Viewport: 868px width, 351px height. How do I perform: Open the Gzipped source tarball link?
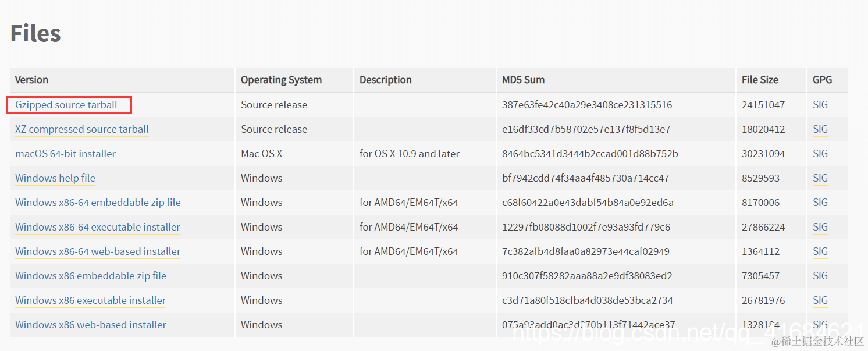tap(66, 105)
